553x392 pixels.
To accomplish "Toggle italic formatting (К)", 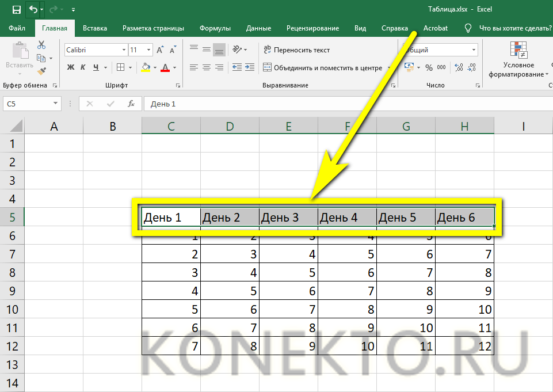I will pyautogui.click(x=83, y=67).
